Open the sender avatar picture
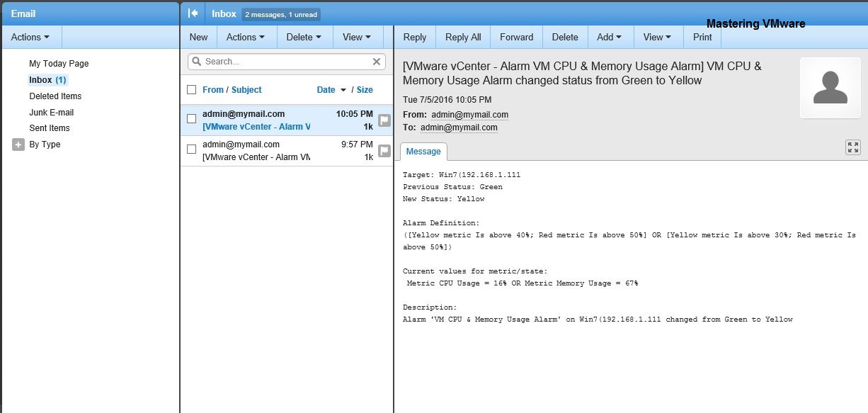The image size is (868, 413). point(830,88)
